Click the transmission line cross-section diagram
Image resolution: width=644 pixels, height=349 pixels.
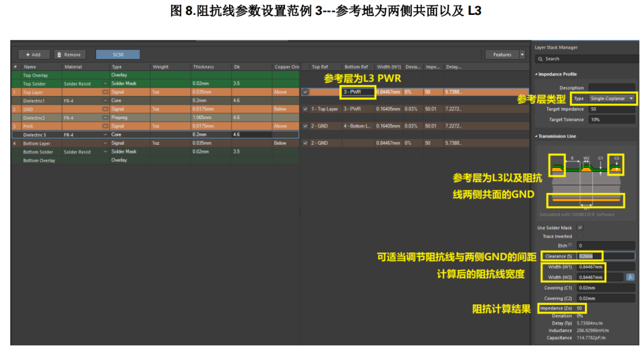[x=586, y=182]
